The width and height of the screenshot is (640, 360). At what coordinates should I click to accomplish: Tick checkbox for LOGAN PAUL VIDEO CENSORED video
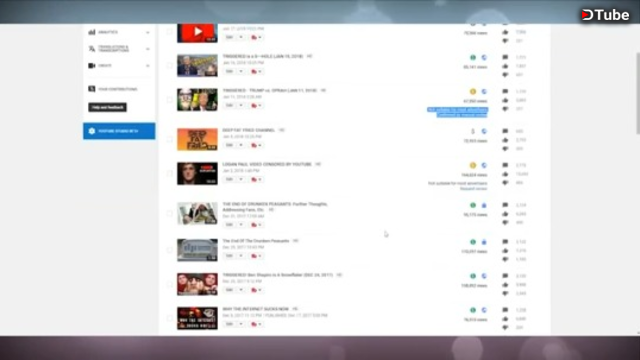(x=169, y=173)
